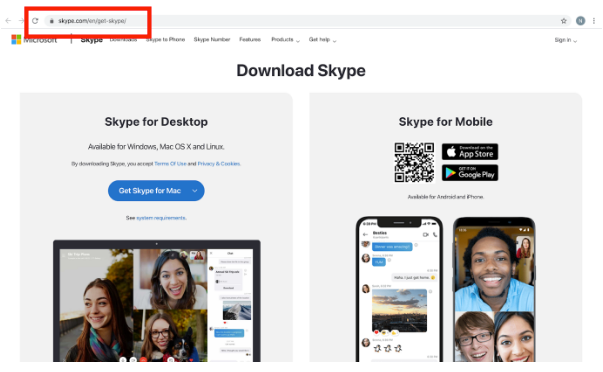The width and height of the screenshot is (603, 372).
Task: Click the Skype logo in header
Action: coord(92,40)
